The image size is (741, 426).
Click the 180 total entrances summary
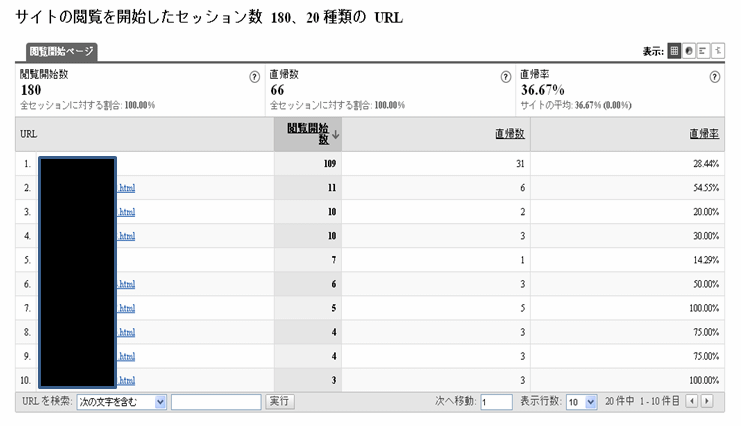tap(31, 90)
